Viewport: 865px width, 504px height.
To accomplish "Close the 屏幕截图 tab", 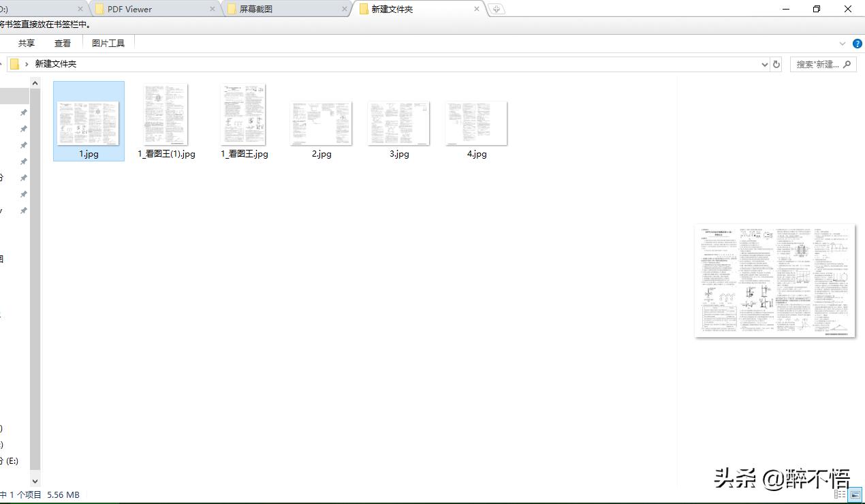I will 345,9.
